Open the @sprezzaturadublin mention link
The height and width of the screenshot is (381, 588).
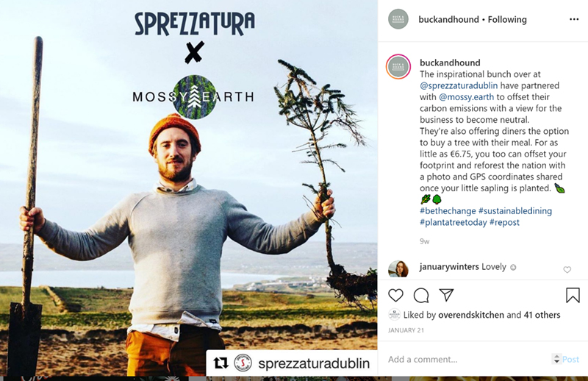[459, 85]
